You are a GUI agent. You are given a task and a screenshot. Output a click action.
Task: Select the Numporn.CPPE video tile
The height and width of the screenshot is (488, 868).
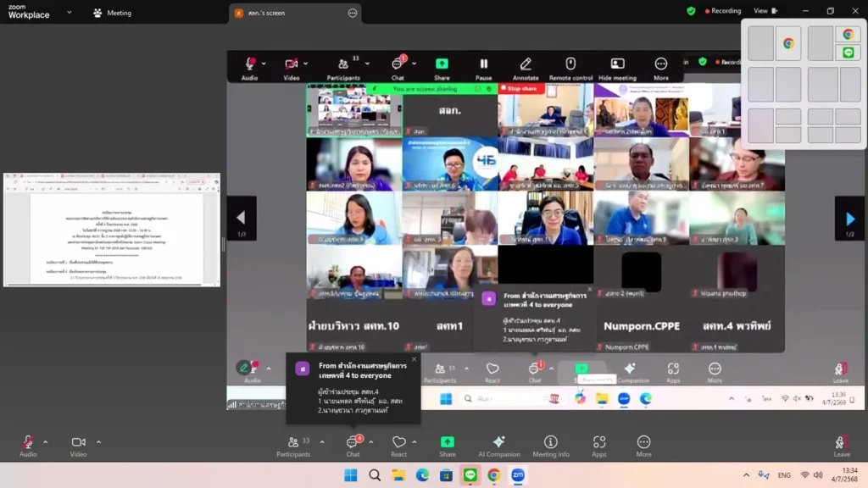click(x=641, y=325)
